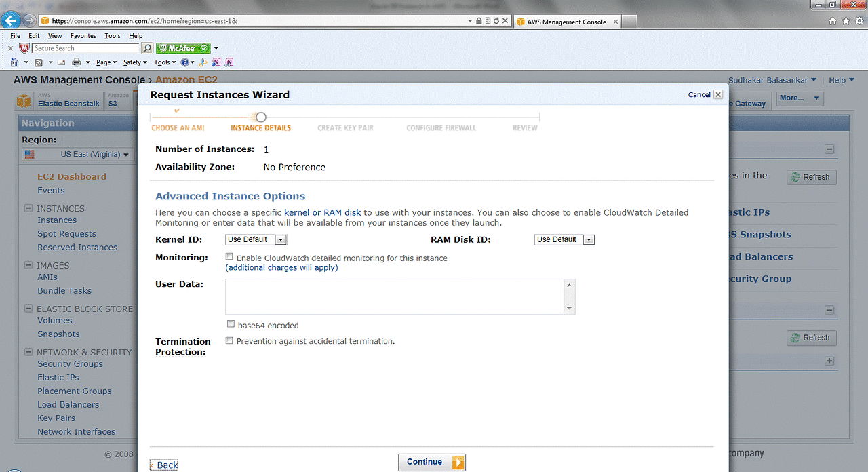Open the Kernel ID dropdown

tap(256, 239)
